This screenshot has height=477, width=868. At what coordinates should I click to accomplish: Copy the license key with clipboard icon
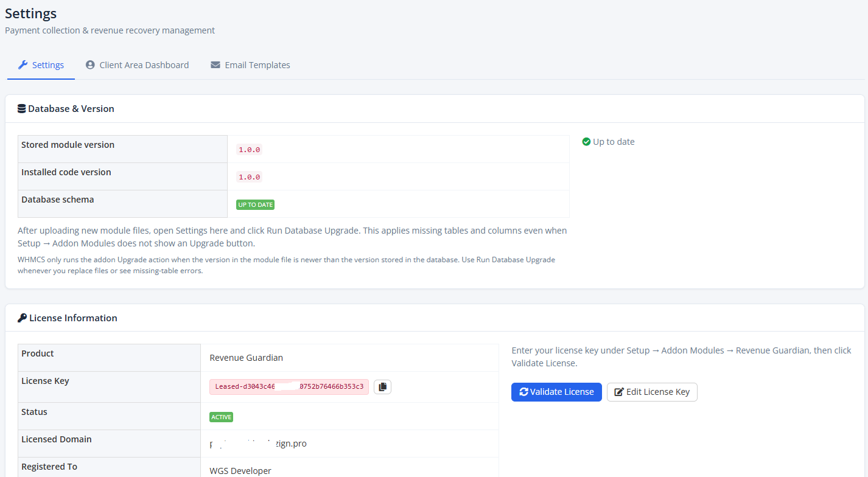[x=382, y=386]
